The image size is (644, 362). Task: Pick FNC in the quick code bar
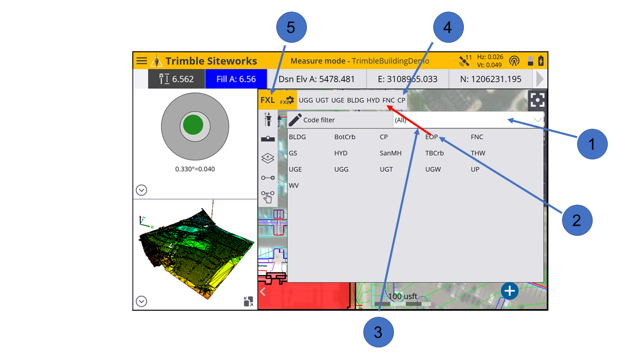point(388,100)
